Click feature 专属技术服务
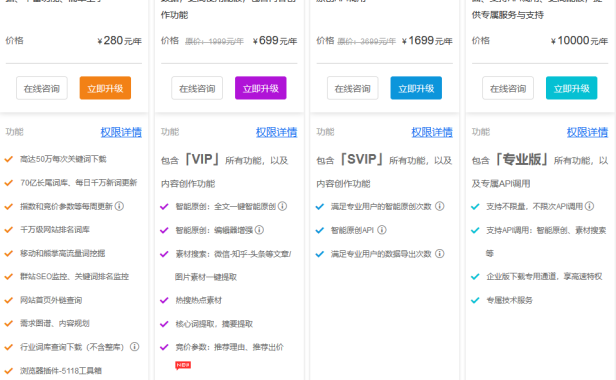Screen dimensions: 616x380 tap(509, 300)
